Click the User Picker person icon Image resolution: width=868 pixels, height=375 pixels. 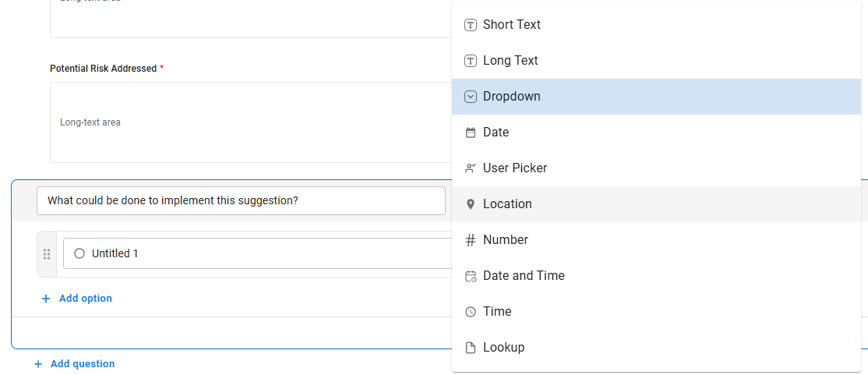(470, 168)
